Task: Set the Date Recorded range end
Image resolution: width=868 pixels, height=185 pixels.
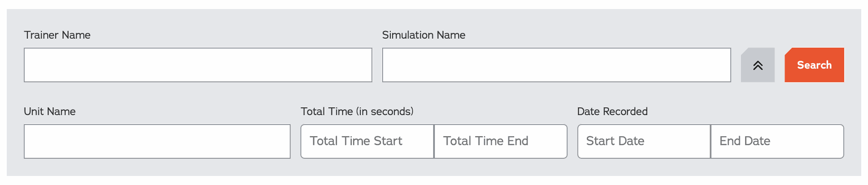Action: click(x=777, y=142)
